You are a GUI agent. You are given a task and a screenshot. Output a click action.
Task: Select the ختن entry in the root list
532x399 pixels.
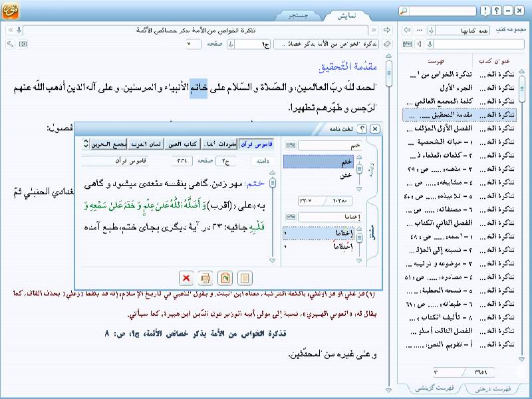point(319,176)
